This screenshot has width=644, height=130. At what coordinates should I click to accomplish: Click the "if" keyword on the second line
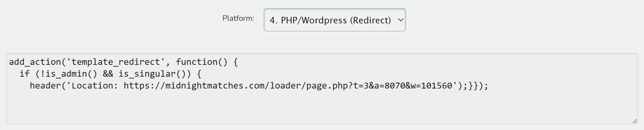[x=25, y=74]
